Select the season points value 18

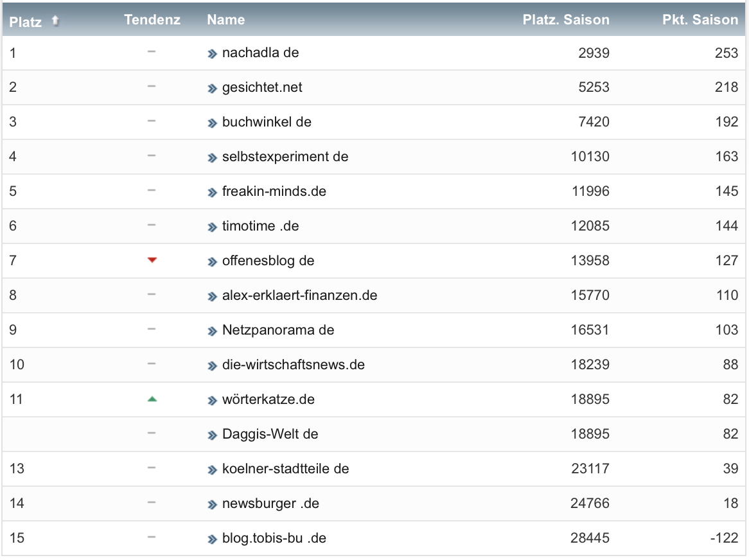[731, 503]
